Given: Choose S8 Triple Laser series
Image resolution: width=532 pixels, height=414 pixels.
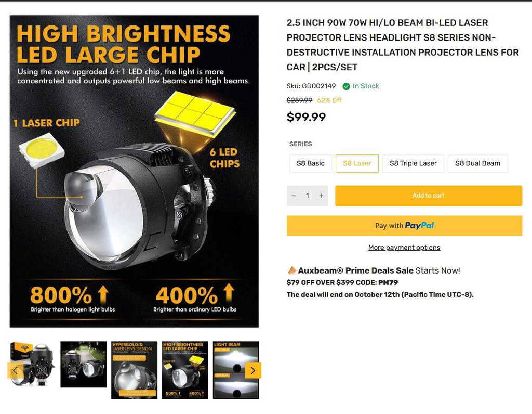Looking at the screenshot, I should [x=413, y=163].
